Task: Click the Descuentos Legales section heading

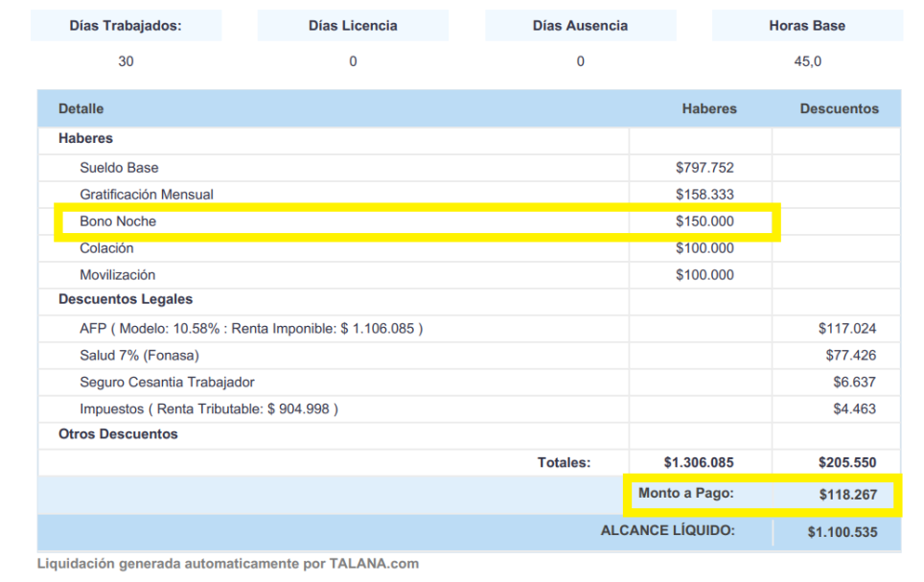Action: pyautogui.click(x=126, y=299)
